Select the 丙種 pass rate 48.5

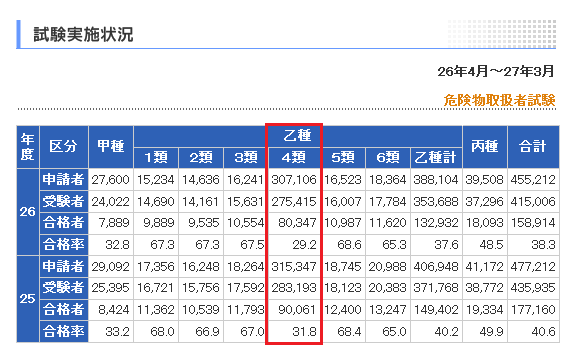[485, 245]
